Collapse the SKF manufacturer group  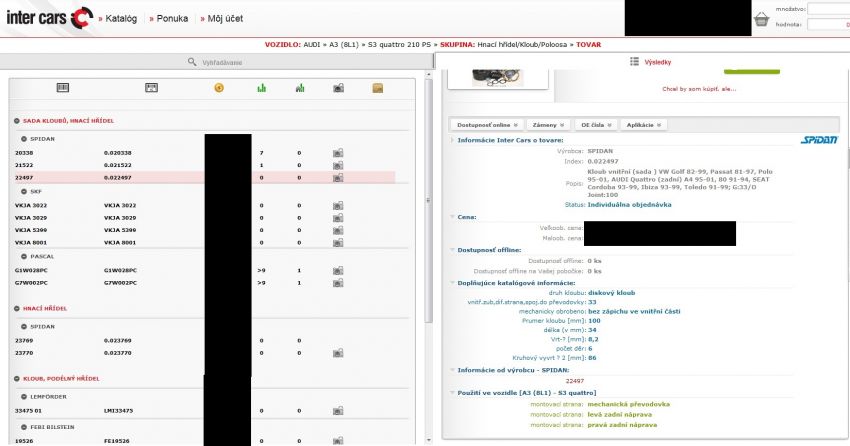[x=24, y=192]
